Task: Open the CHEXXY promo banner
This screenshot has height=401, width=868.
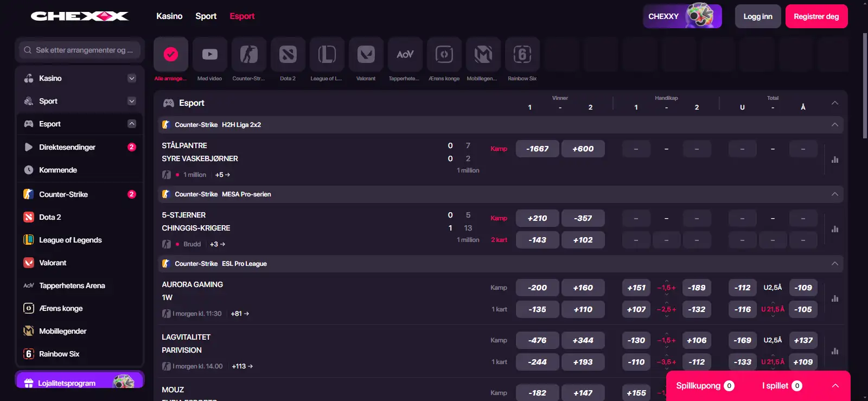Action: [x=682, y=16]
